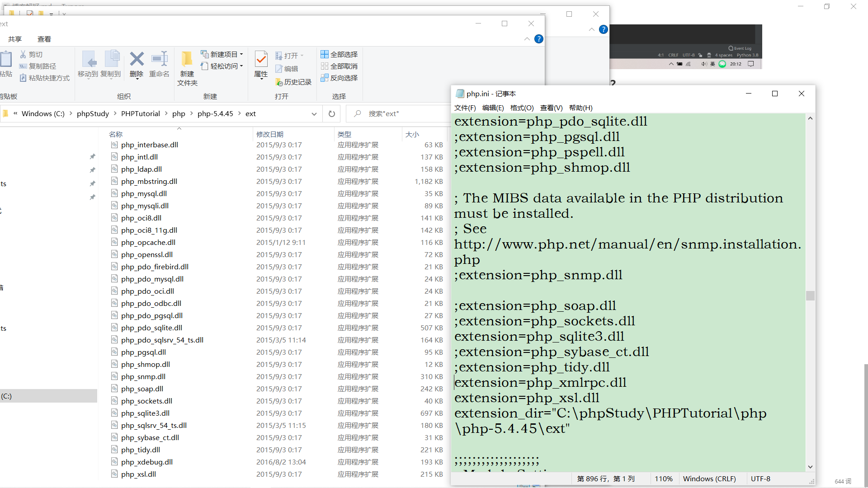This screenshot has width=868, height=488.
Task: Click the Rename (重命名) icon
Action: 159,60
